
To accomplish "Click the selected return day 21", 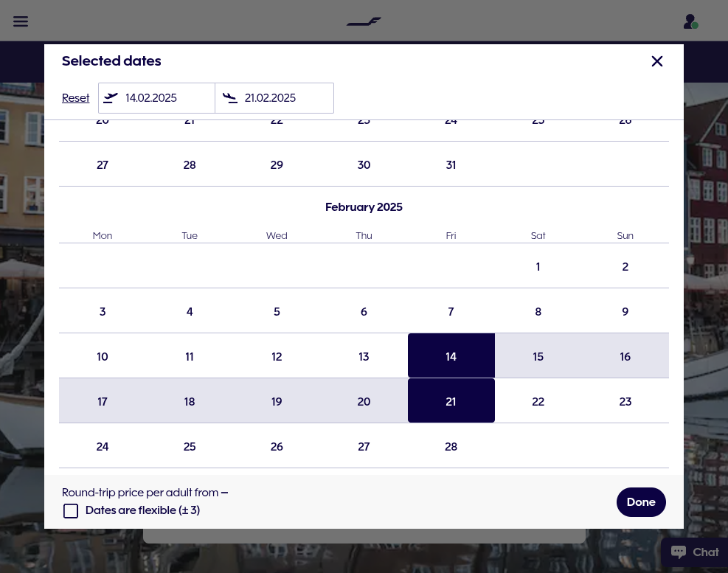I will coord(451,400).
